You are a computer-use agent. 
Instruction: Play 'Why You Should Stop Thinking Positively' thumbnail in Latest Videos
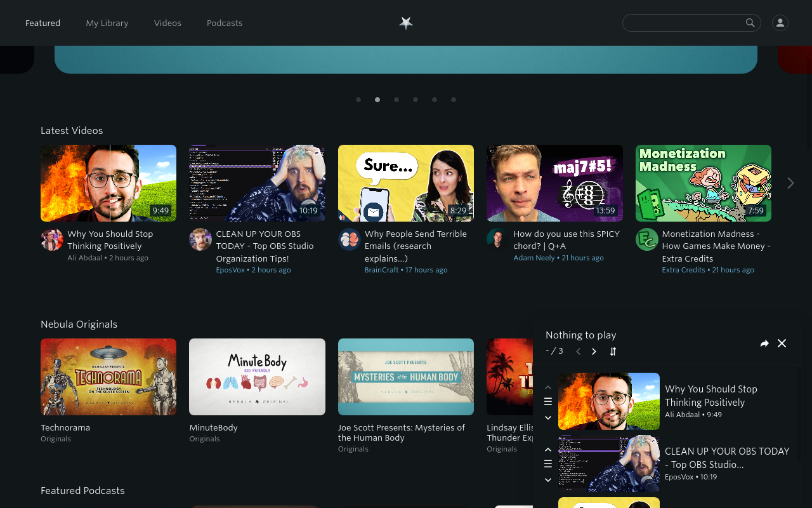pyautogui.click(x=108, y=183)
